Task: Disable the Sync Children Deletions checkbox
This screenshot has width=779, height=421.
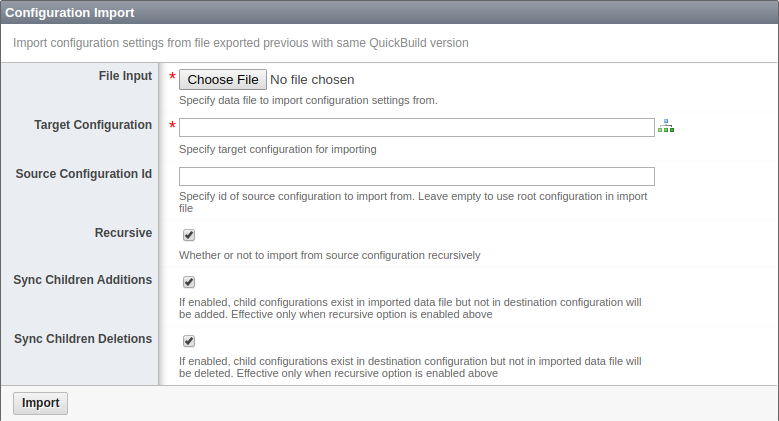Action: 189,340
